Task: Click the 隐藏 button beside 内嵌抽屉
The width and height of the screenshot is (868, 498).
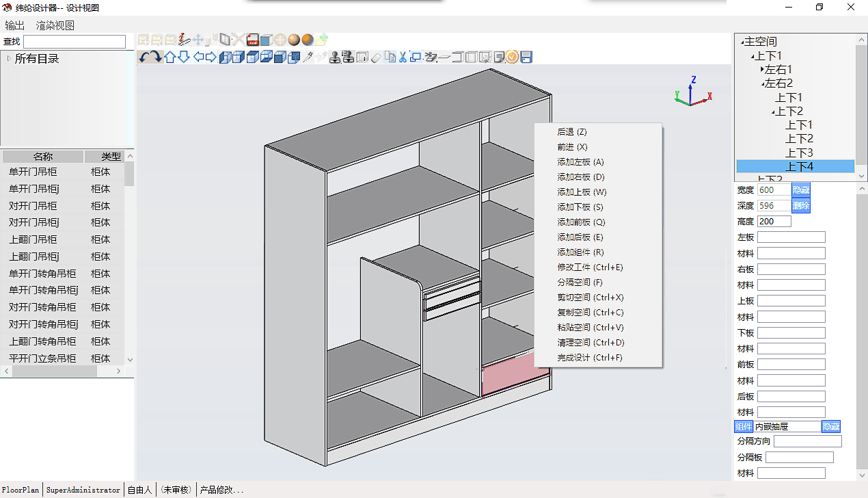Action: [831, 427]
